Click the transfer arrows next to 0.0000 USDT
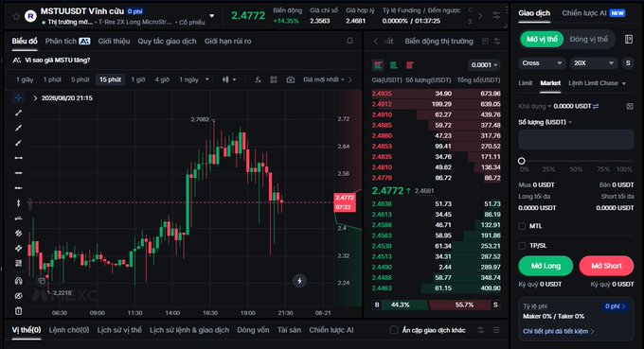This screenshot has width=644, height=349. tap(596, 106)
